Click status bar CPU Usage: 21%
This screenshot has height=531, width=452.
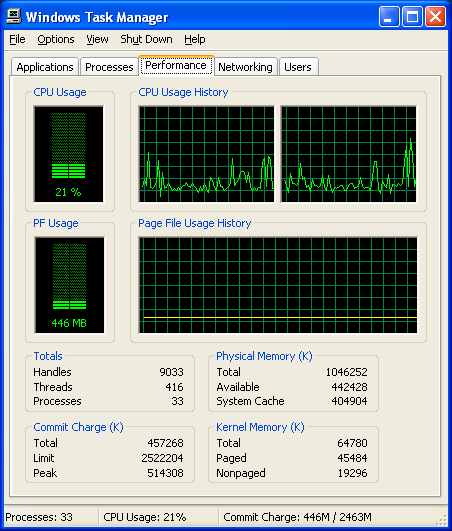[145, 517]
